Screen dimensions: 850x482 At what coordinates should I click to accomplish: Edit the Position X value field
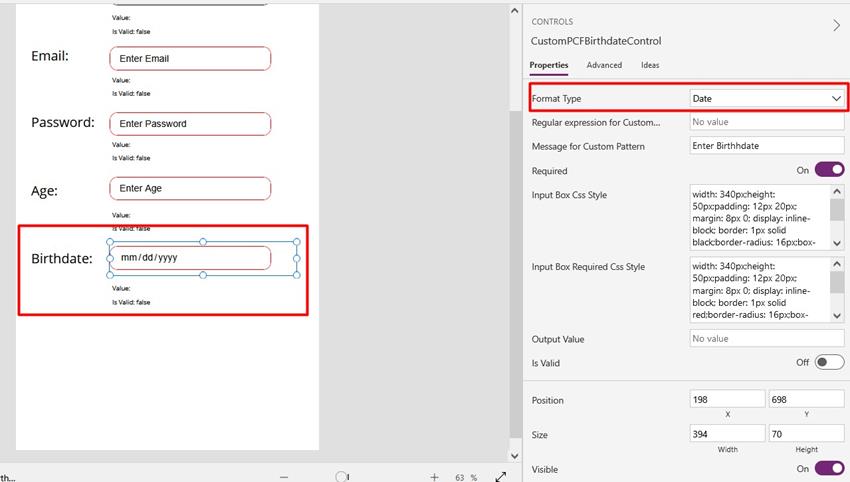pos(727,400)
